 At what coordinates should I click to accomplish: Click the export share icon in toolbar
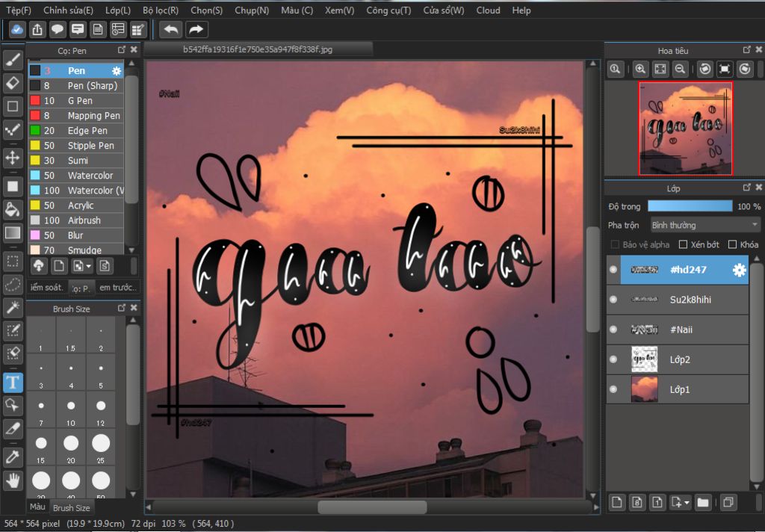tap(37, 30)
